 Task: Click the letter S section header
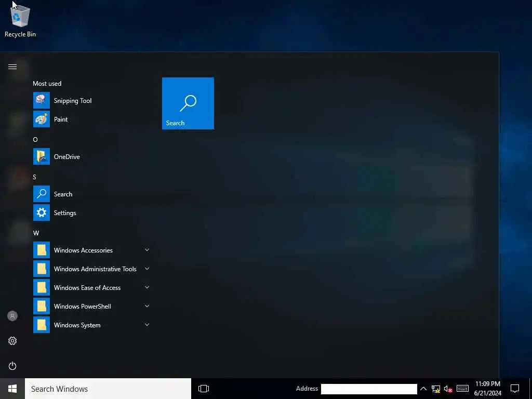point(35,177)
